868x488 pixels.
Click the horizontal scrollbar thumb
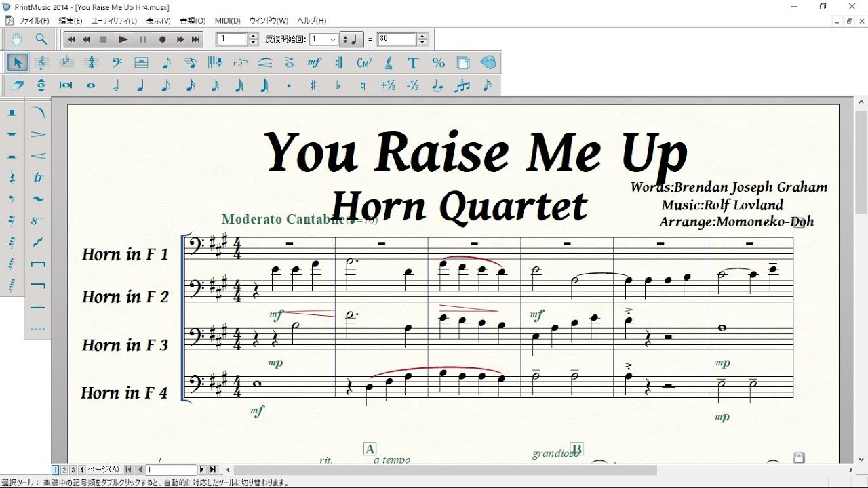point(446,470)
